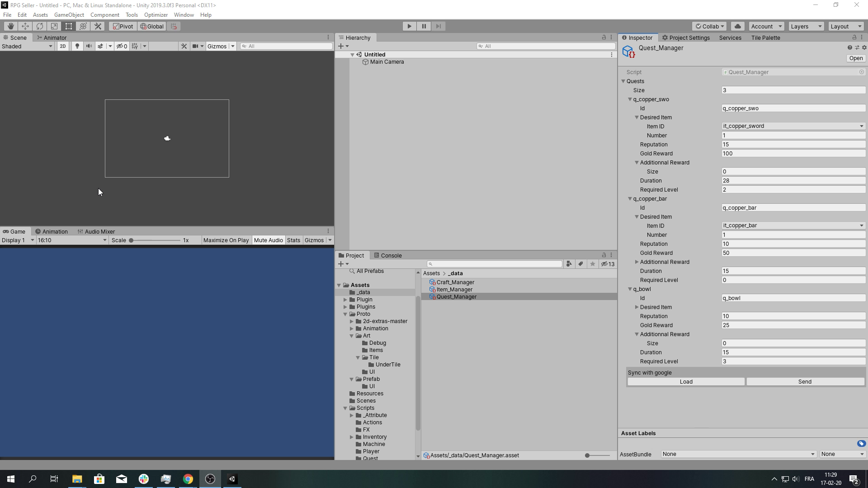Open the Optimizer menu
The image size is (868, 488).
coord(156,15)
